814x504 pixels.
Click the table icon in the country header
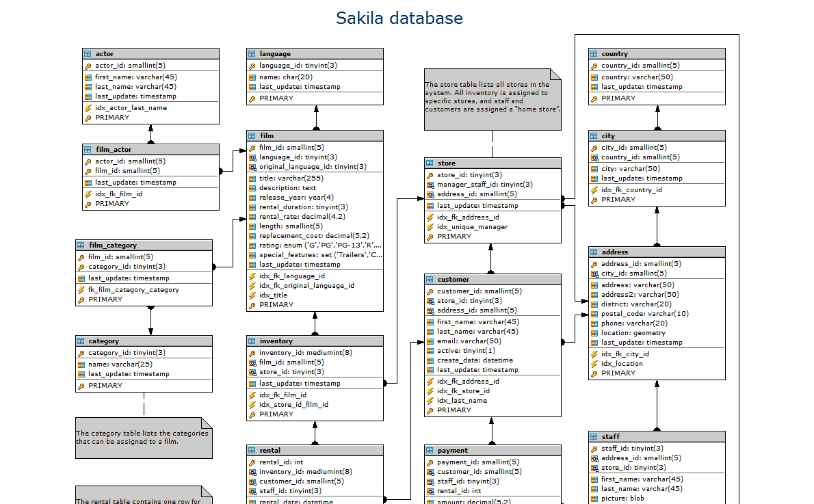coord(594,54)
